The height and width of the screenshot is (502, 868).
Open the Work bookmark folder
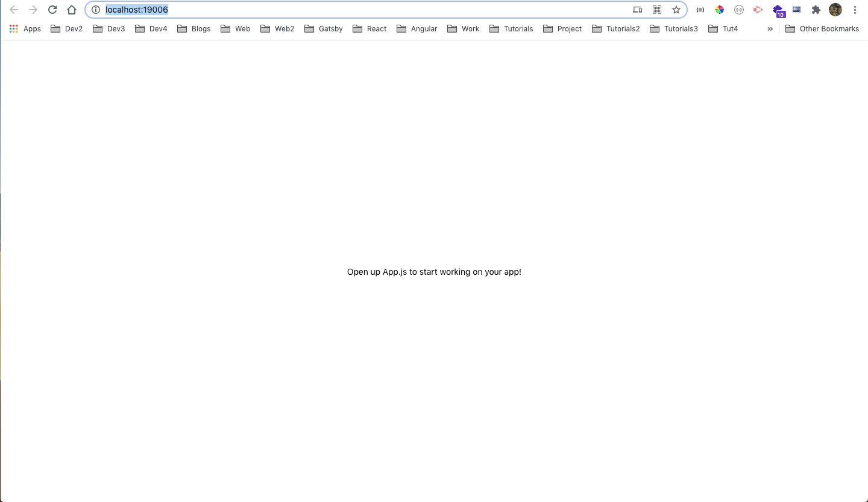[464, 29]
